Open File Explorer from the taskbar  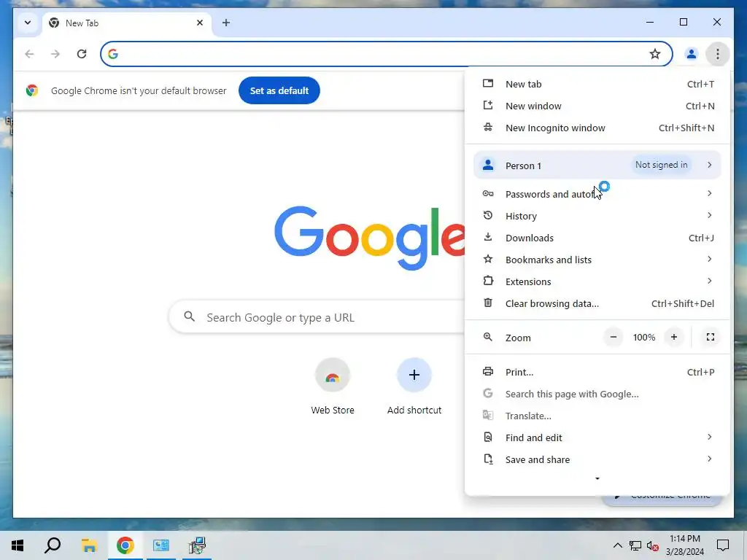point(89,545)
